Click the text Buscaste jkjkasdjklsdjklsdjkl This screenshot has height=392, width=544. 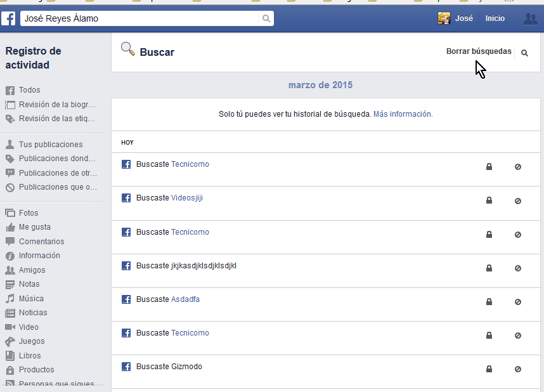(x=186, y=265)
